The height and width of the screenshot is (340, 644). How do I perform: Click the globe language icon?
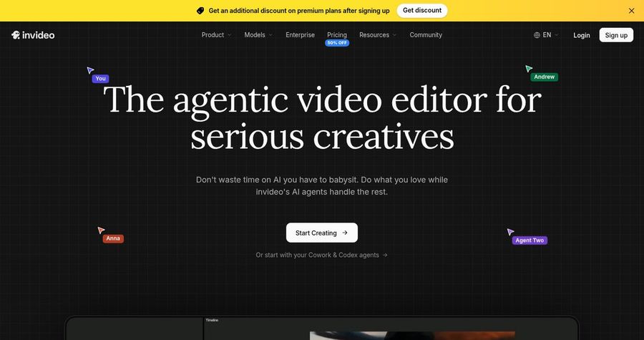537,35
